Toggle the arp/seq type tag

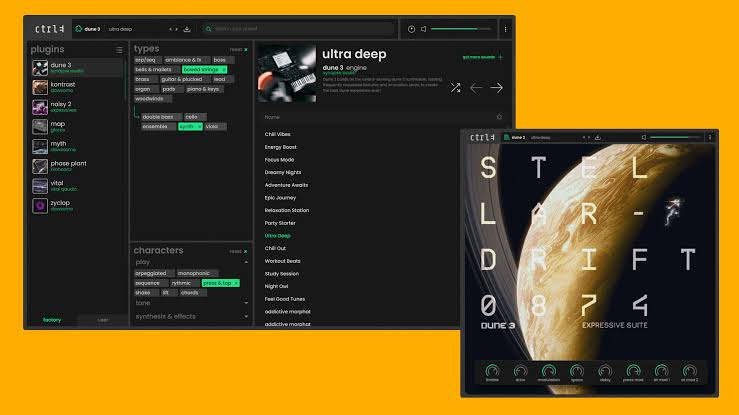(x=147, y=60)
